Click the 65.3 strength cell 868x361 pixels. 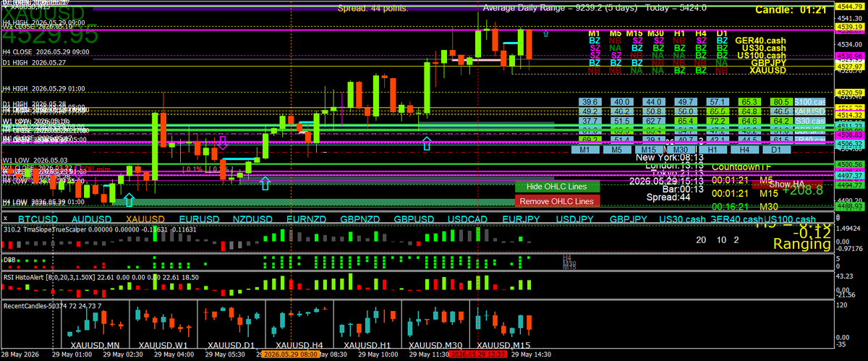[x=749, y=103]
